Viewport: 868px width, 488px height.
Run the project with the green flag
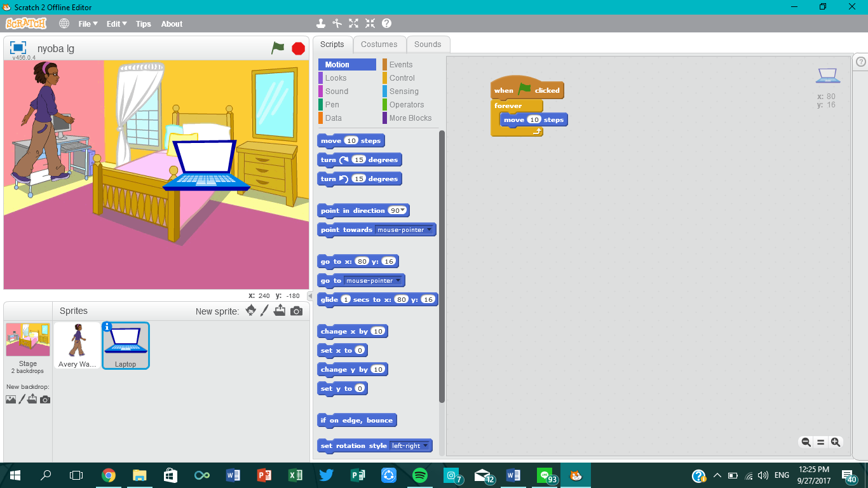278,48
